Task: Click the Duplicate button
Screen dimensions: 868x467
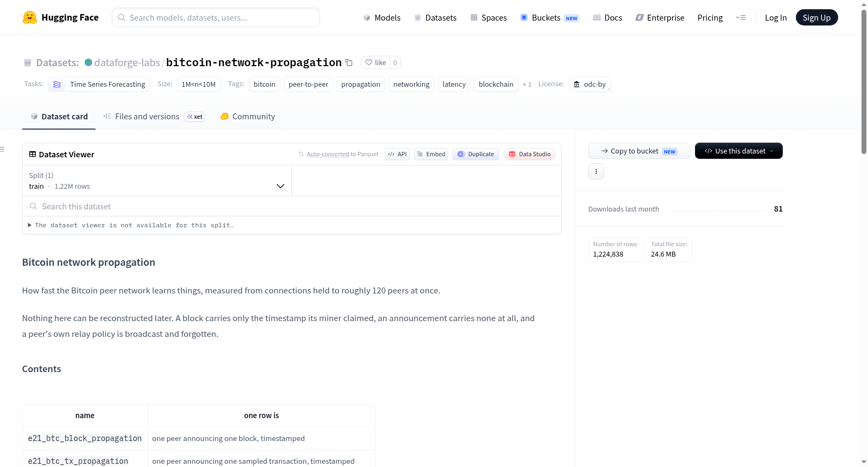Action: tap(476, 154)
